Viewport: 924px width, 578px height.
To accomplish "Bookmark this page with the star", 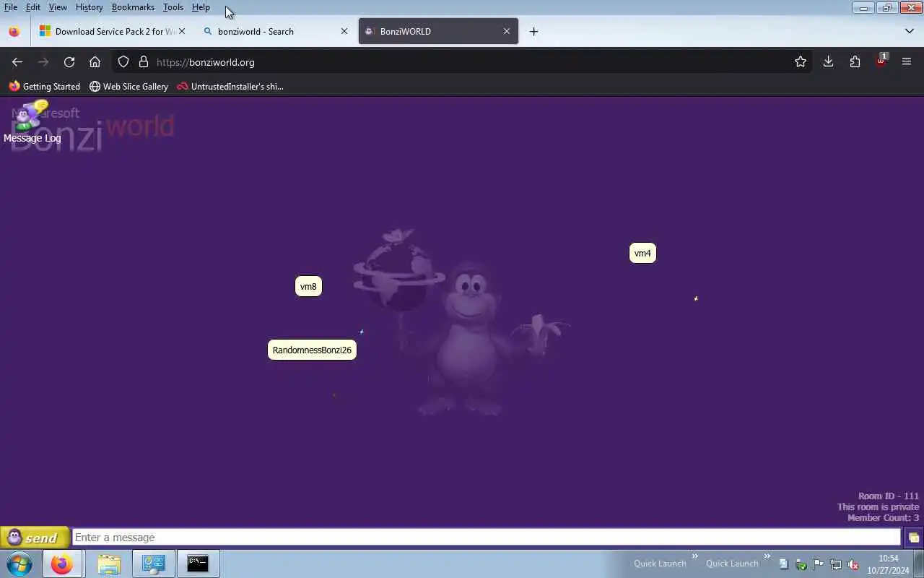I will (801, 62).
